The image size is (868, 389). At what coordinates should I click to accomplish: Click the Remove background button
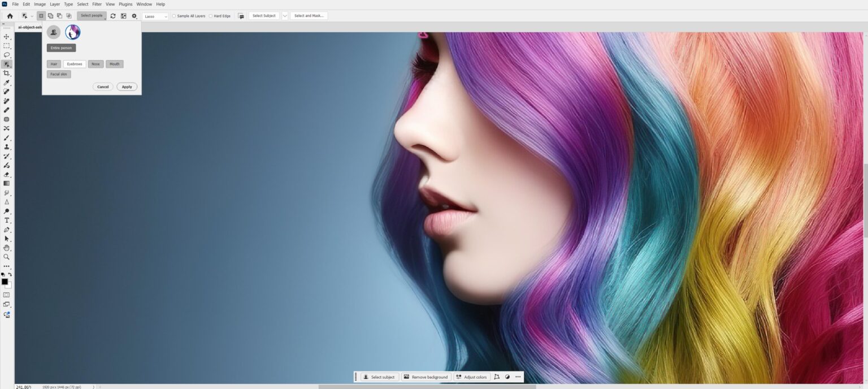426,377
